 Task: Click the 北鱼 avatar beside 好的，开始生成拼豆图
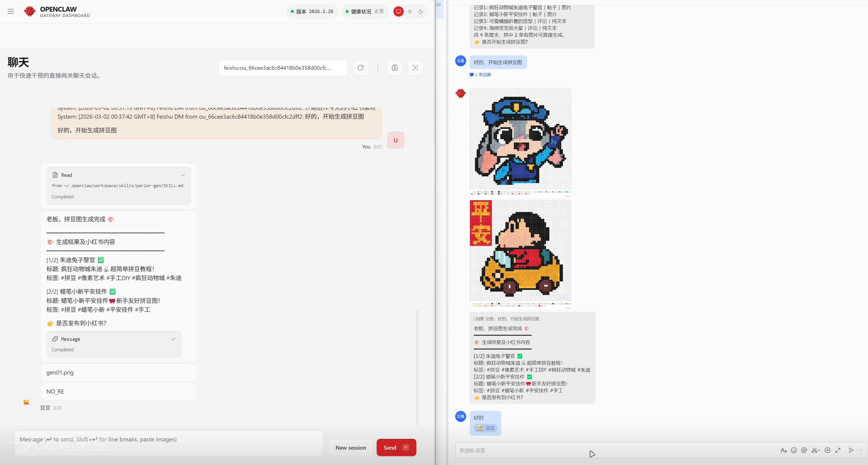pyautogui.click(x=461, y=61)
